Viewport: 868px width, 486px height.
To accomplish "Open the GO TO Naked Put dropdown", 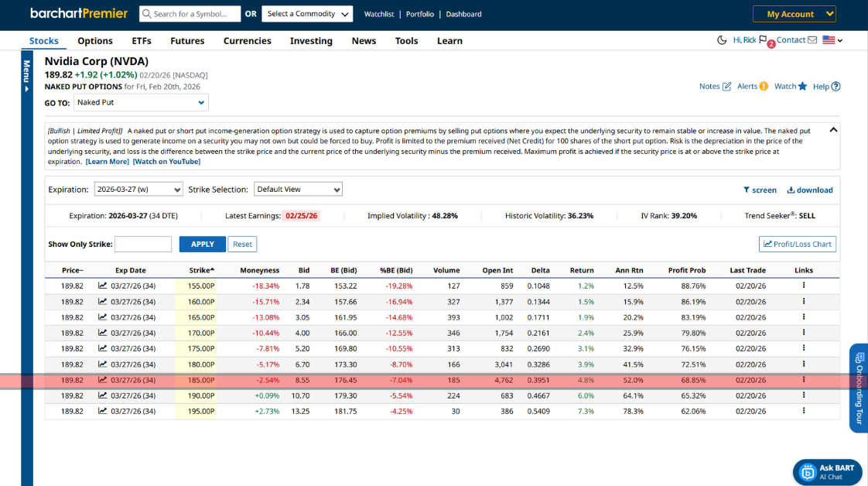I will point(141,102).
